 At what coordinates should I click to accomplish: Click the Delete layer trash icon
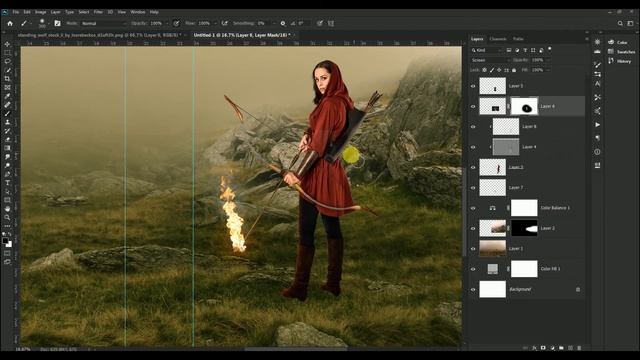coord(579,348)
